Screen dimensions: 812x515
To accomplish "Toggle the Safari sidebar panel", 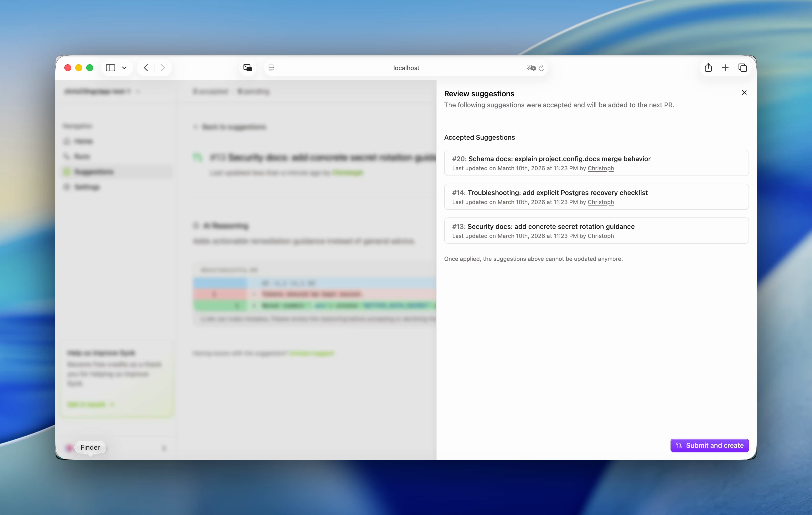I will coord(110,67).
